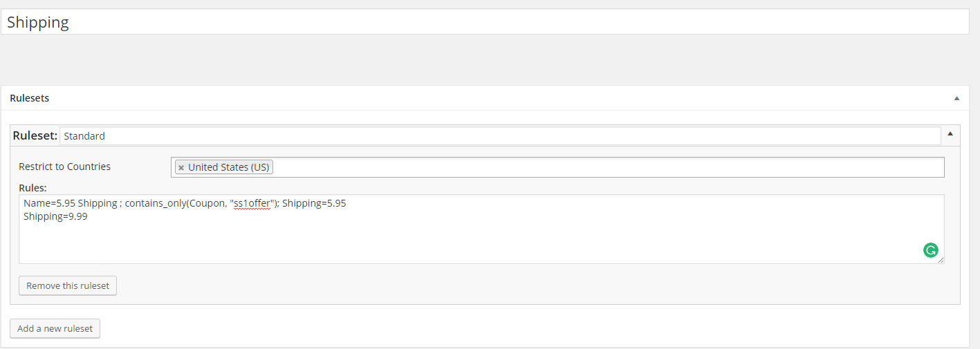Place cursor on the Shipping=9.99 rule line
980x349 pixels.
pyautogui.click(x=55, y=216)
